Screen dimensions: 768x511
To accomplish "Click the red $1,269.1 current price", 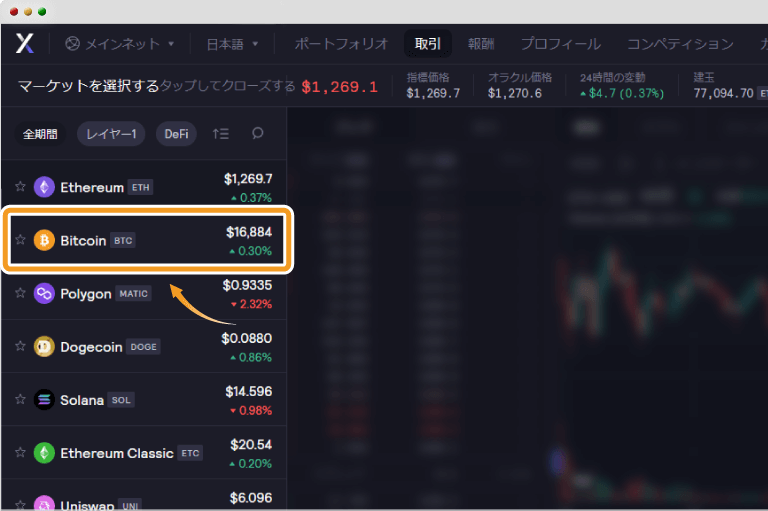I will tap(339, 87).
